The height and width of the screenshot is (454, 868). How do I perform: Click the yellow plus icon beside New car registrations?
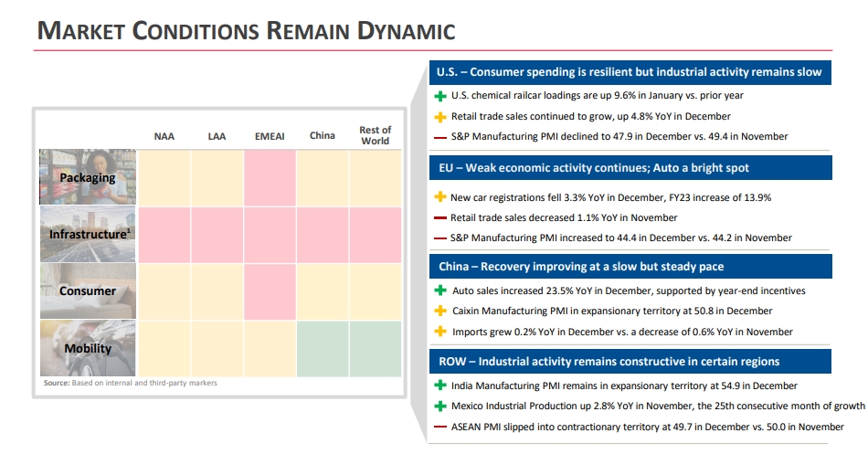click(x=440, y=197)
